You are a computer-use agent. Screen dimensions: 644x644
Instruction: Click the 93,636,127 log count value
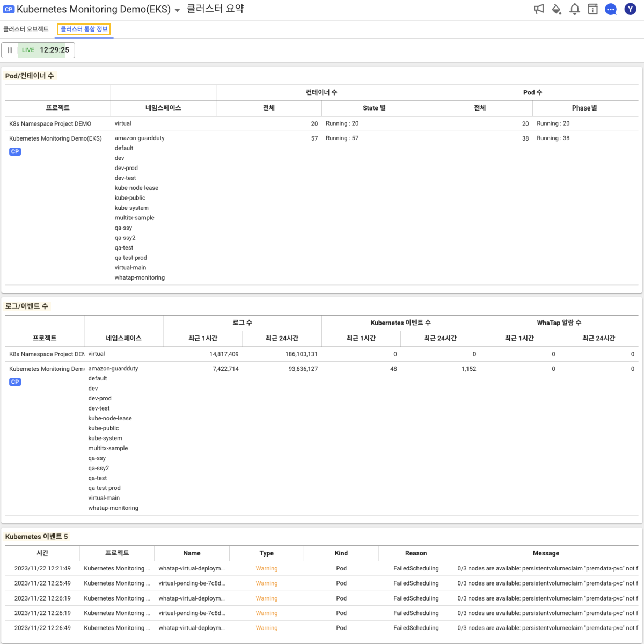[x=303, y=369]
